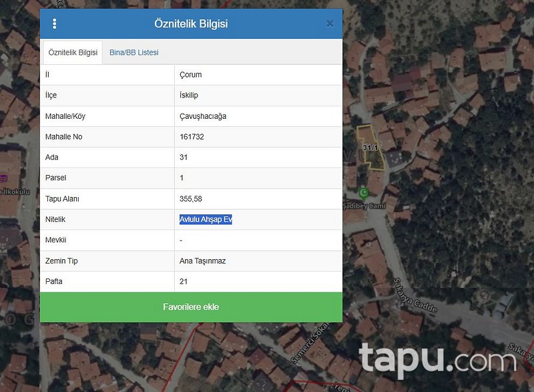Click the Ana Taşınmaz value
This screenshot has width=534, height=392.
pyautogui.click(x=203, y=261)
